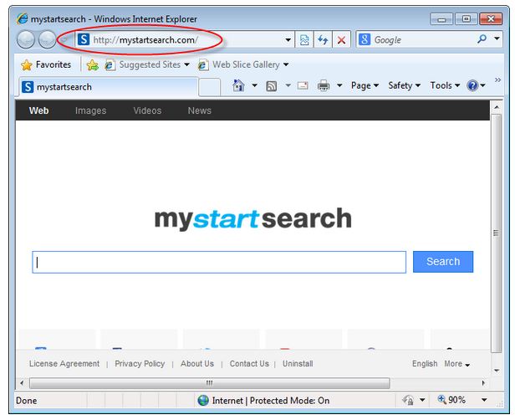
Task: Click the 90% zoom level button
Action: [451, 400]
